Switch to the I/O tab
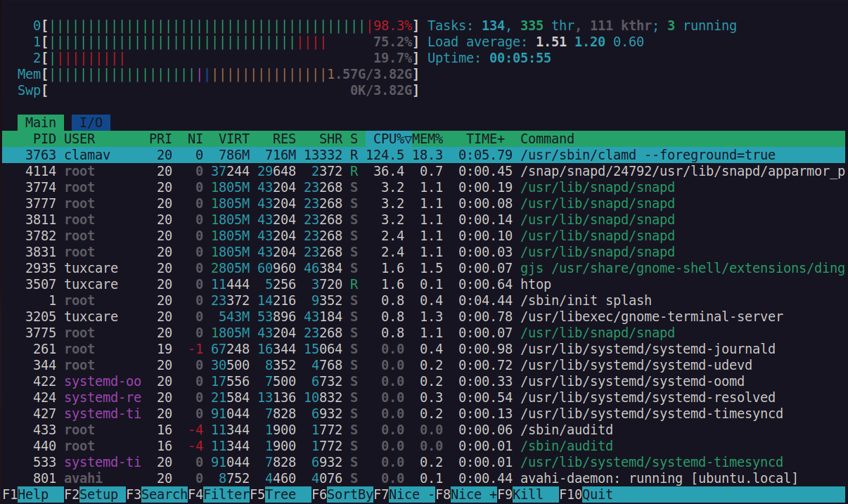 point(90,122)
